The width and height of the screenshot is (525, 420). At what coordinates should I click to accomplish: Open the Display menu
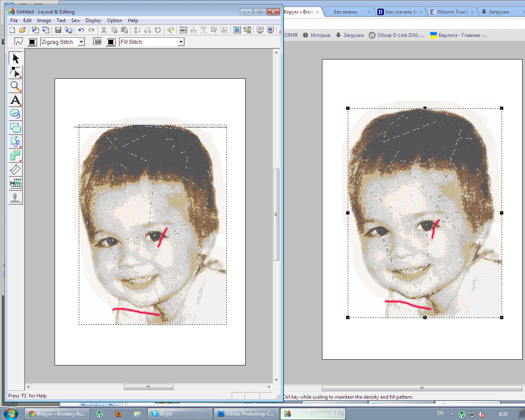click(x=94, y=21)
